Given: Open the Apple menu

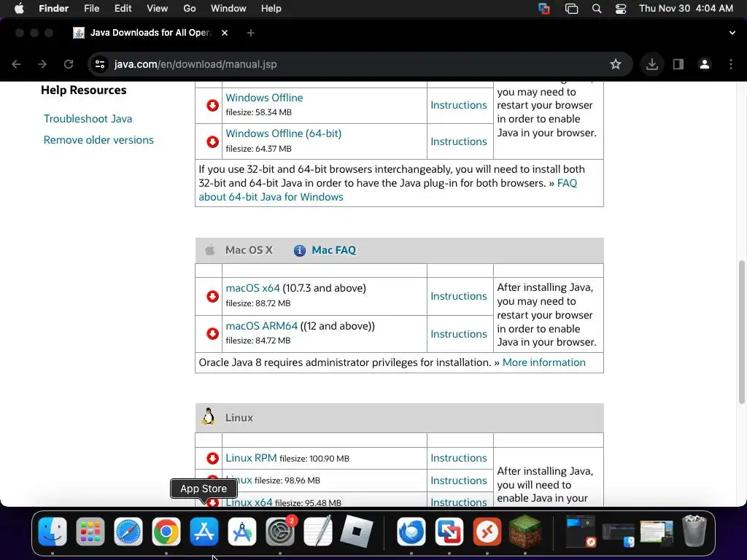Looking at the screenshot, I should click(19, 9).
